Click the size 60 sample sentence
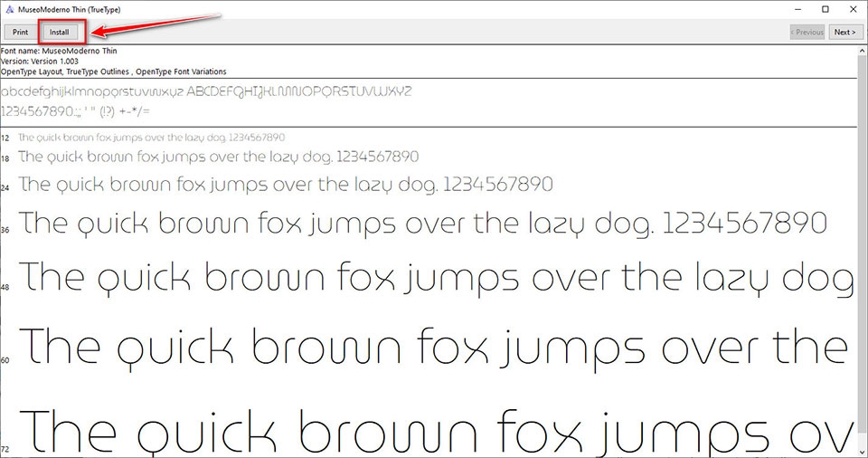This screenshot has width=868, height=458. click(433, 348)
